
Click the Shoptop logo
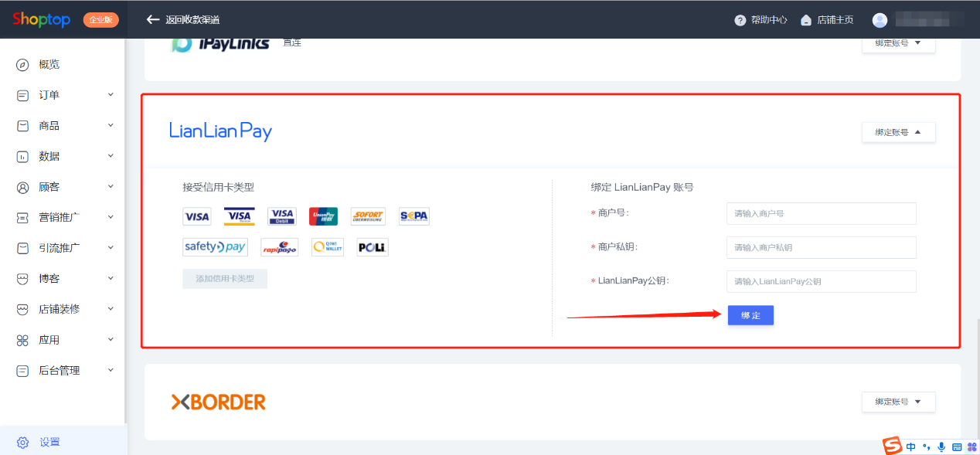(x=41, y=19)
